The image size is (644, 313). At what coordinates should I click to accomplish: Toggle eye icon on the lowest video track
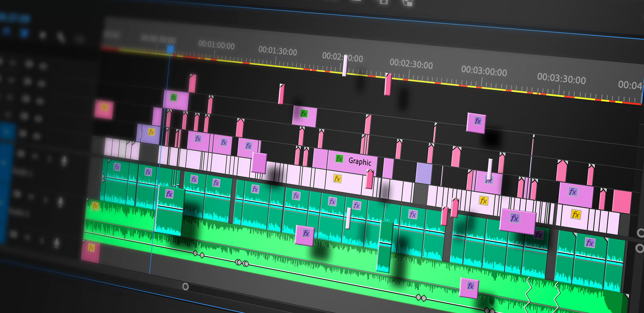click(37, 137)
